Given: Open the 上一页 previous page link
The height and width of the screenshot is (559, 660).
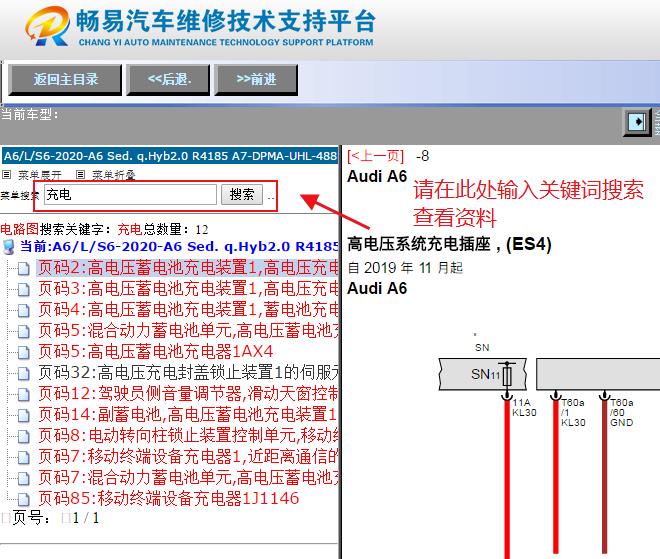Looking at the screenshot, I should (375, 156).
